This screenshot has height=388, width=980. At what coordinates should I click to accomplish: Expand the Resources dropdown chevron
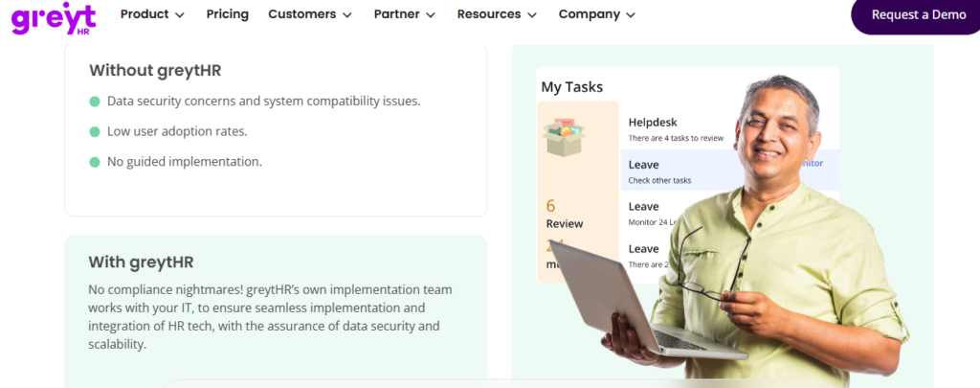pos(532,15)
